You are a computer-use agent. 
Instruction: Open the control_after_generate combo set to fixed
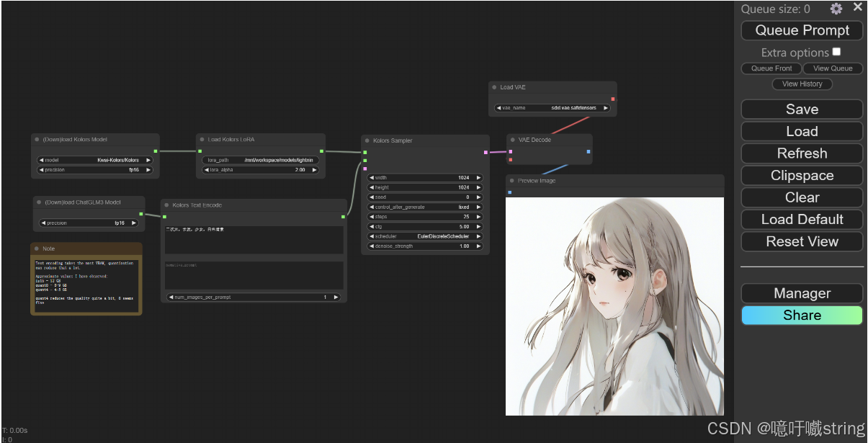pos(425,207)
